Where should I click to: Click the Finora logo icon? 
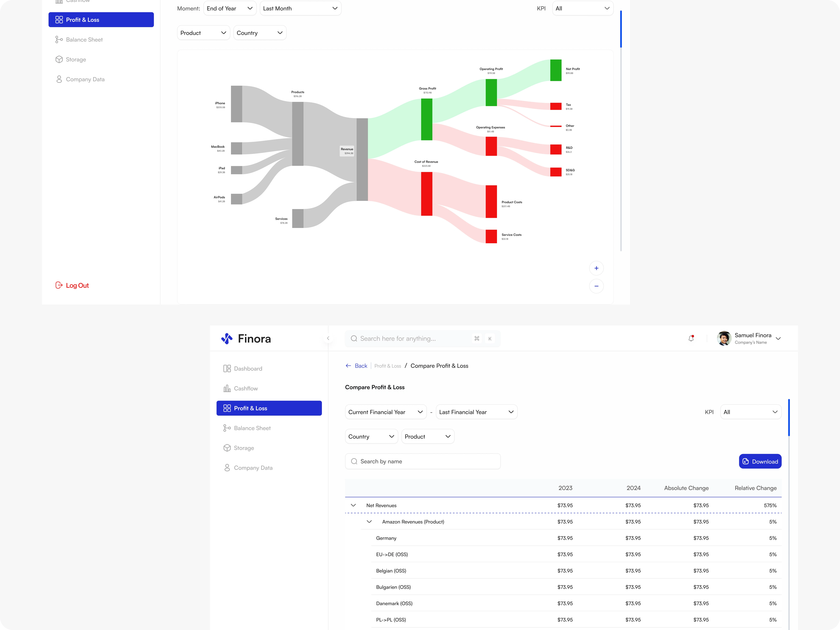tap(227, 338)
